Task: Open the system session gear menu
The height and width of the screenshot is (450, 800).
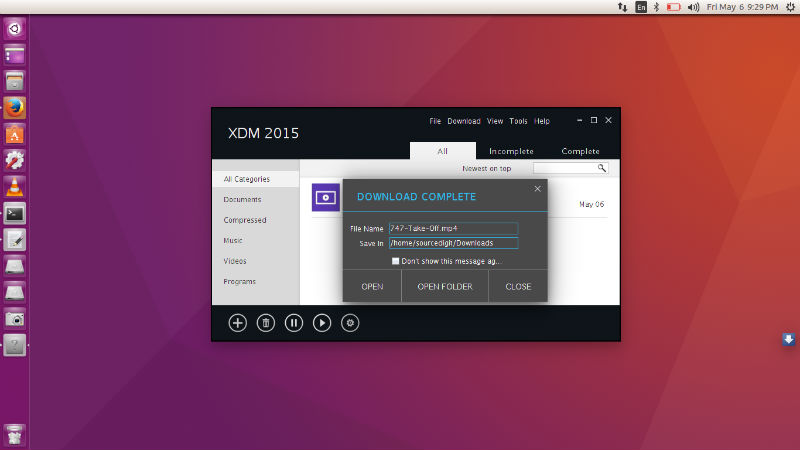Action: [790, 7]
